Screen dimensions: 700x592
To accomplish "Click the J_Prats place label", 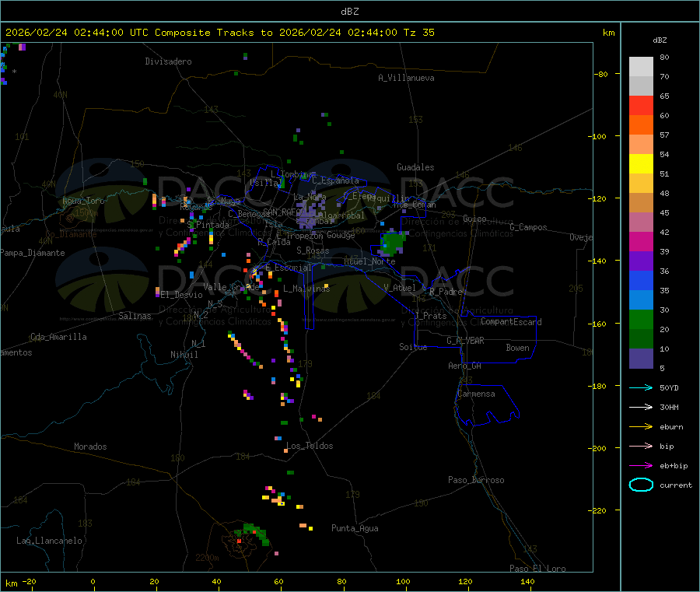I will [430, 316].
